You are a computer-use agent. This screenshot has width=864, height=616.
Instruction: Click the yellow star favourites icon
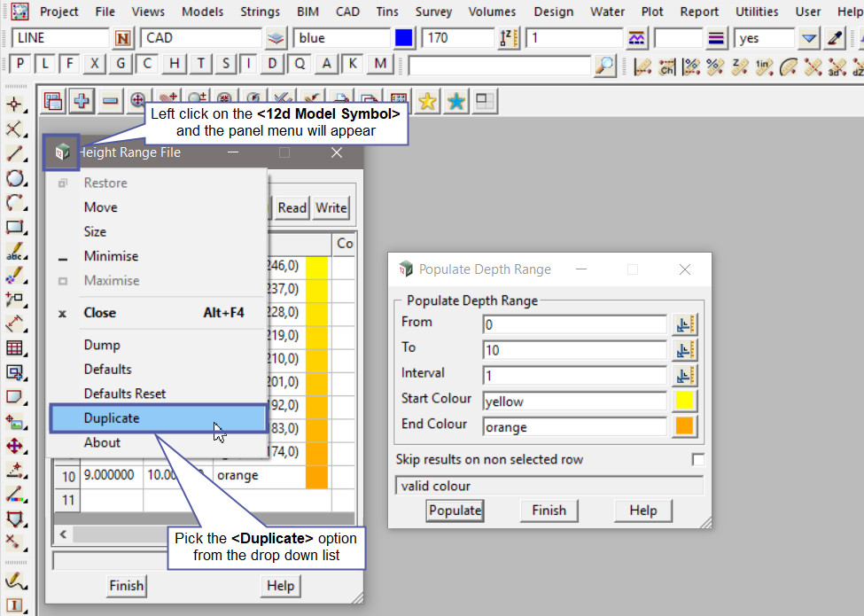[427, 102]
